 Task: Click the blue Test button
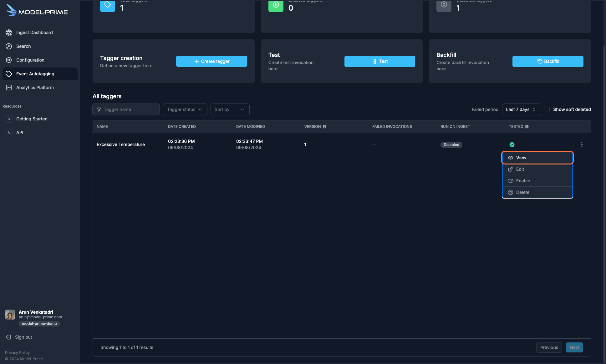pos(380,61)
